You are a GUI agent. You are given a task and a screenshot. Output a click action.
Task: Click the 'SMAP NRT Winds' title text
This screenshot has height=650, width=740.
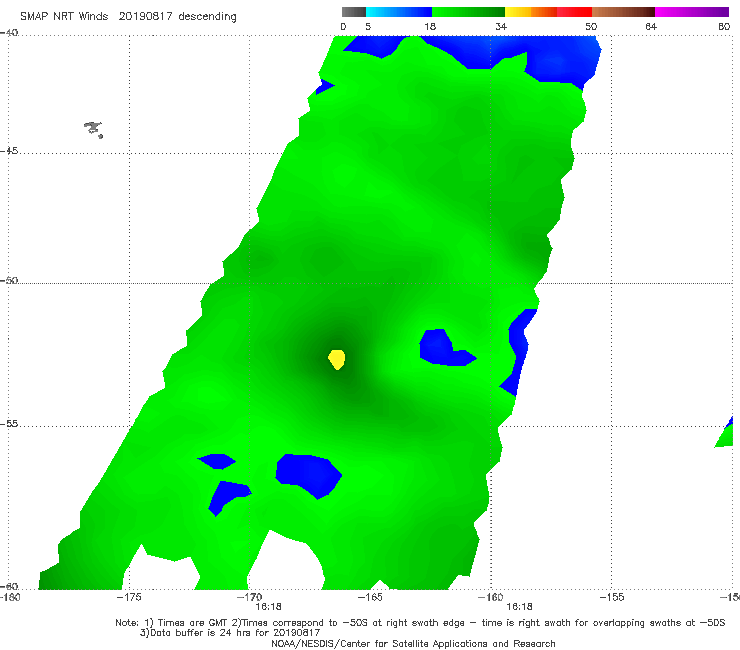click(64, 16)
